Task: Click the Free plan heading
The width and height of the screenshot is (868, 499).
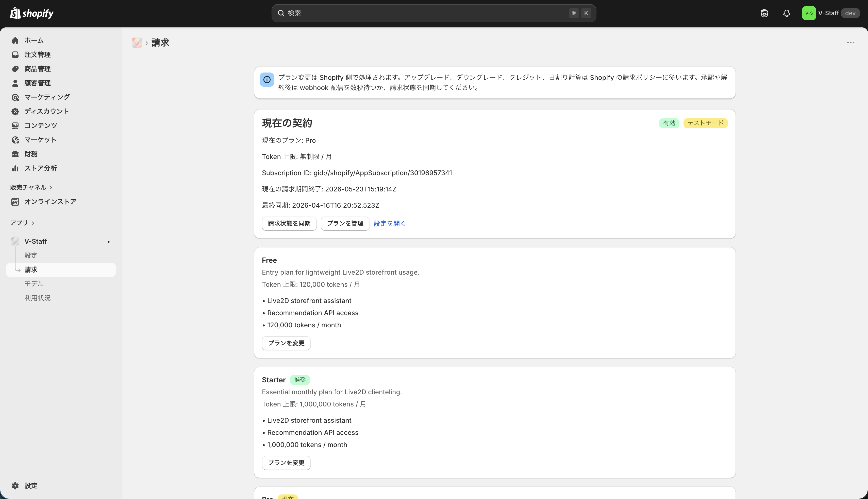Action: coord(269,260)
